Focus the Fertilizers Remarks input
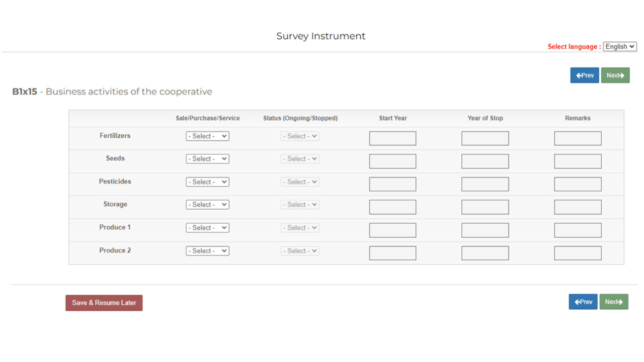The width and height of the screenshot is (644, 362). [x=578, y=138]
